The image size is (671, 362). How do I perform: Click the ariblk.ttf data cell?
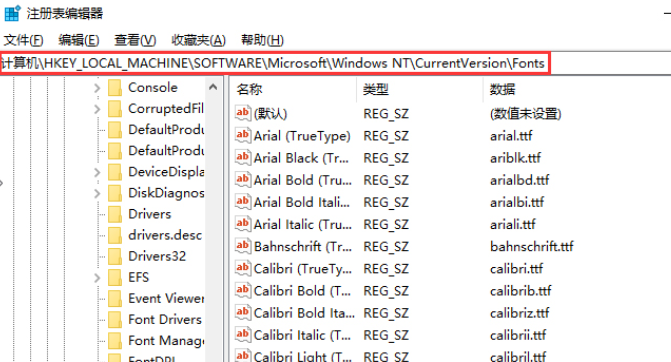pos(515,158)
